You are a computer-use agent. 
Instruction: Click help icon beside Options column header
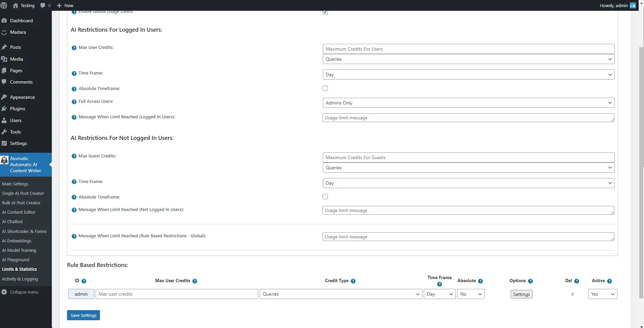point(530,281)
